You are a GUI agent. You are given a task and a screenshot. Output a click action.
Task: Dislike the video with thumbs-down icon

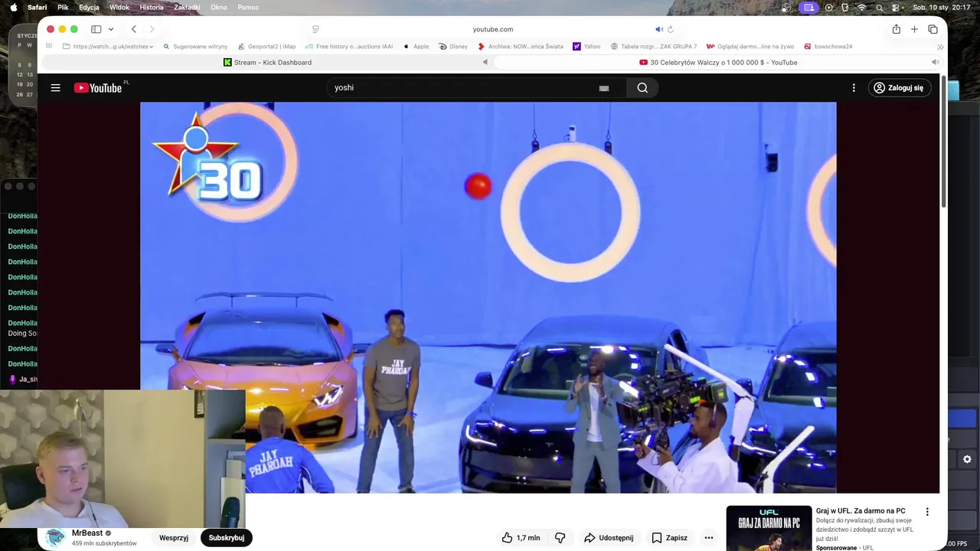560,538
